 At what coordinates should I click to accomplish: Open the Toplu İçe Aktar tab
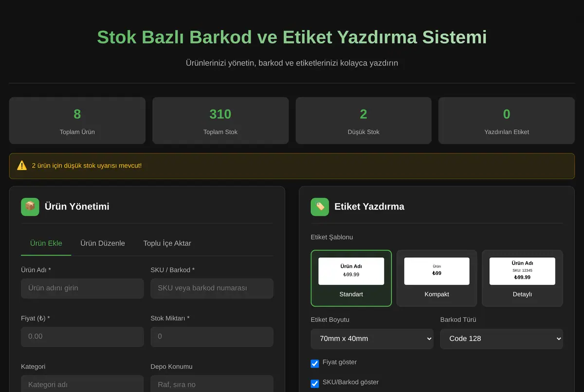coord(167,243)
